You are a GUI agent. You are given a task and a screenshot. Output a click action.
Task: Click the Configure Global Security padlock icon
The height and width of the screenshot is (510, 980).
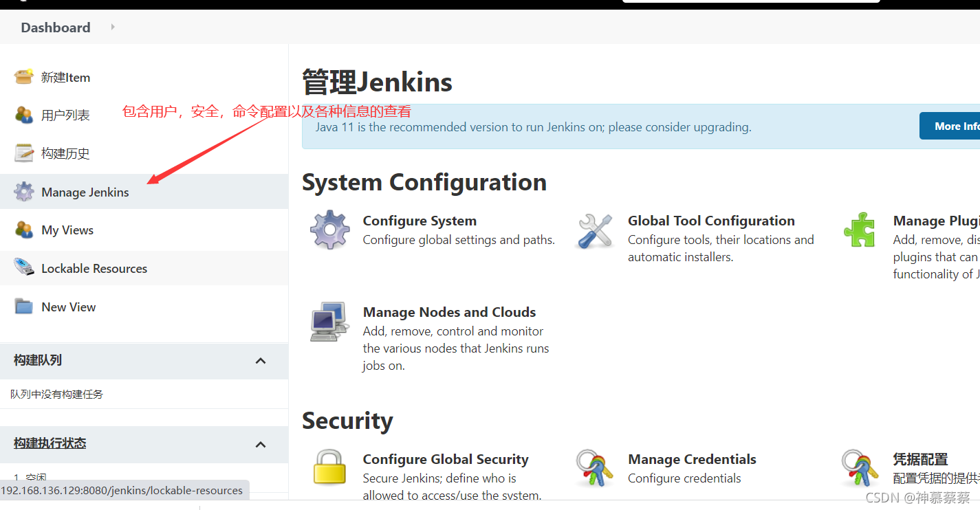click(x=329, y=467)
